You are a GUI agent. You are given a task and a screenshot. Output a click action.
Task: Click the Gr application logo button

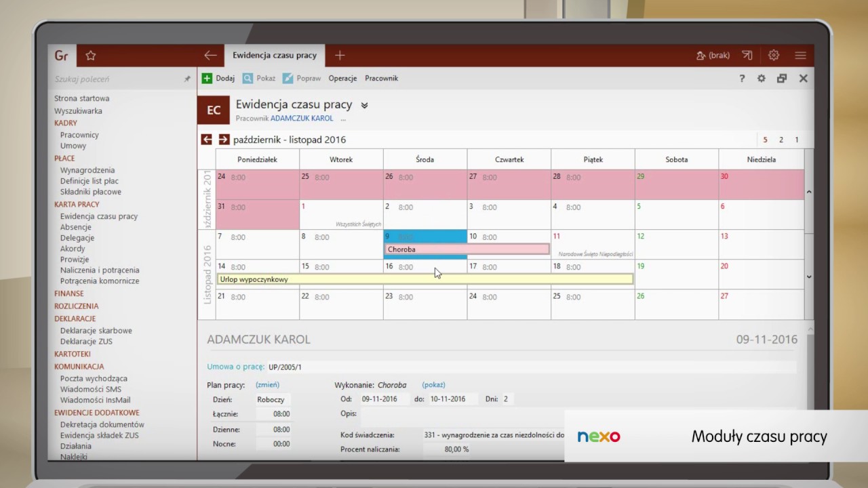[x=62, y=56]
